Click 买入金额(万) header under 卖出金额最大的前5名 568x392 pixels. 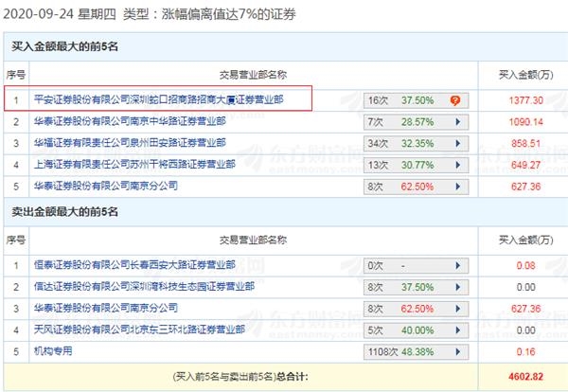coord(525,240)
